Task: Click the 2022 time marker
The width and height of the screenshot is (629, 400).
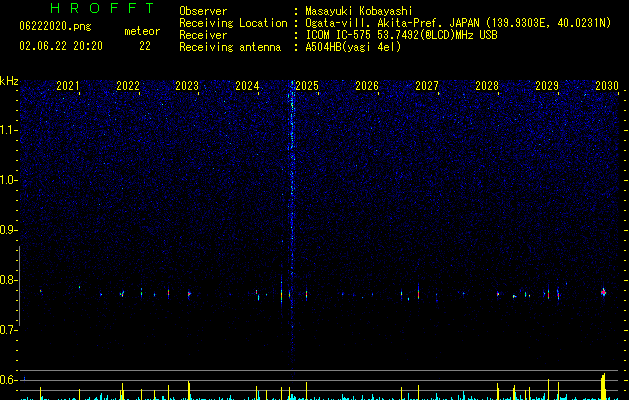Action: coord(128,86)
